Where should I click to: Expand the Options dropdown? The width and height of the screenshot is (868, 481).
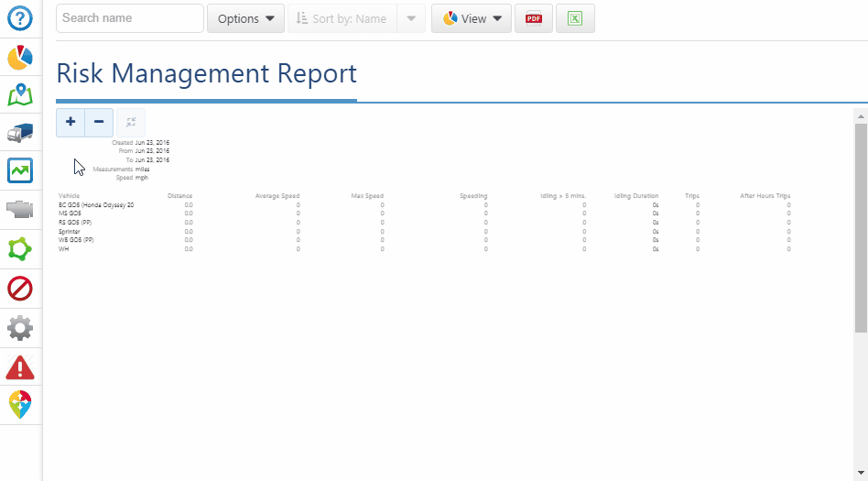pyautogui.click(x=245, y=18)
